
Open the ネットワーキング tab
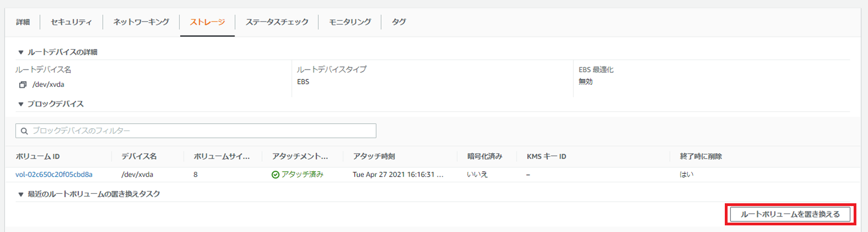pos(141,22)
